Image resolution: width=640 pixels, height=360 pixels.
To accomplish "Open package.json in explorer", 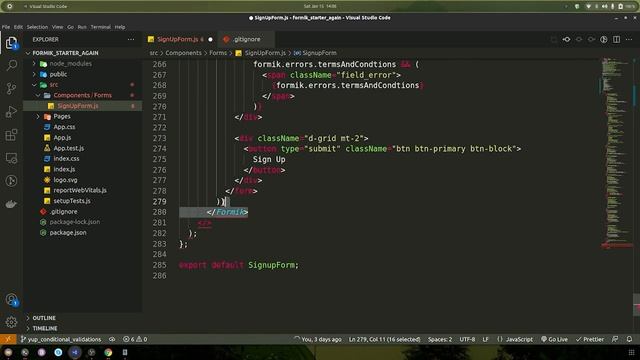I will (x=68, y=233).
